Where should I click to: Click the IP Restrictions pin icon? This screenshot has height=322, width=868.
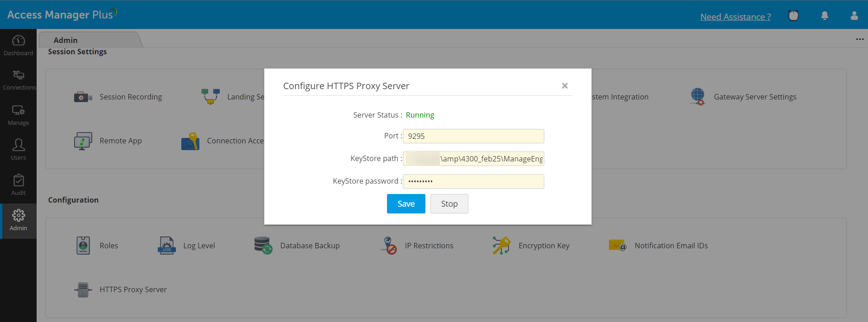[x=388, y=246]
